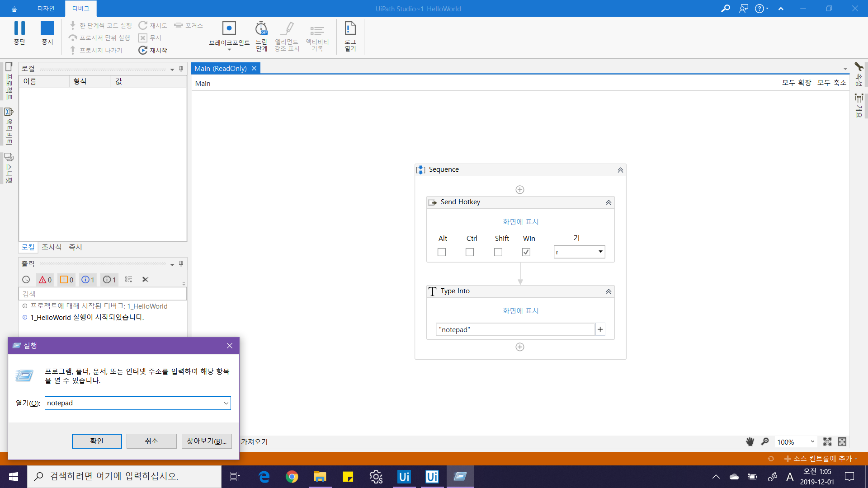Clear output panel with X icon
The image size is (868, 488).
pyautogui.click(x=145, y=280)
